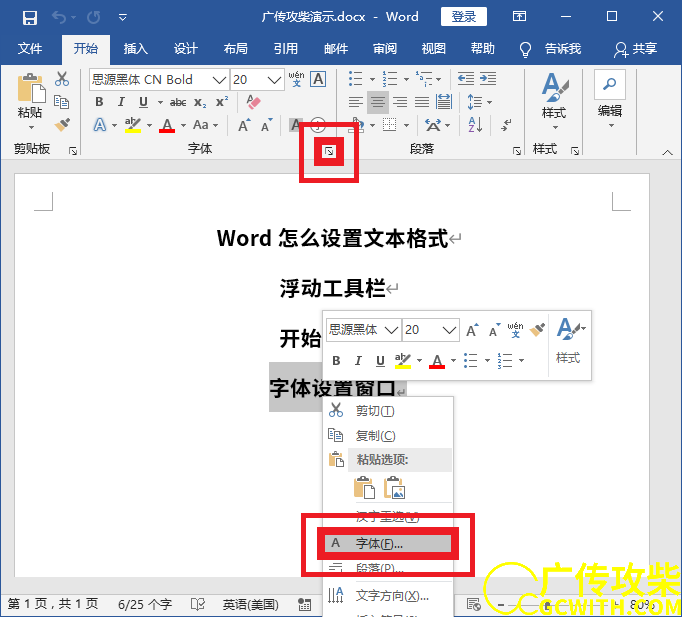Toggle Bold in the ribbon

coord(99,102)
